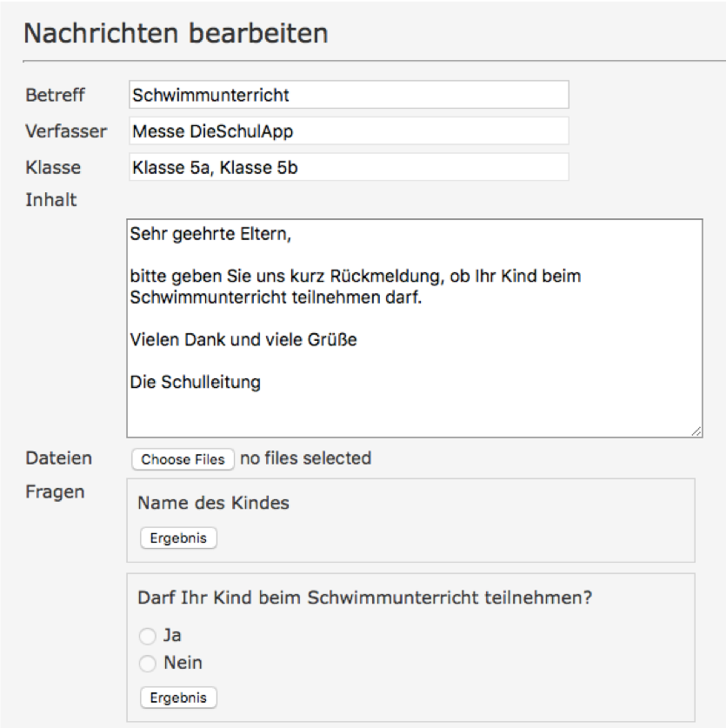Click the 'Fragen' section label
Image resolution: width=726 pixels, height=728 pixels.
click(x=55, y=492)
